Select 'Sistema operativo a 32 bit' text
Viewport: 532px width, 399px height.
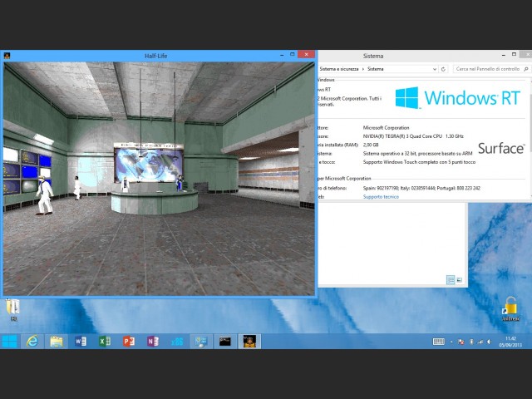pos(389,154)
